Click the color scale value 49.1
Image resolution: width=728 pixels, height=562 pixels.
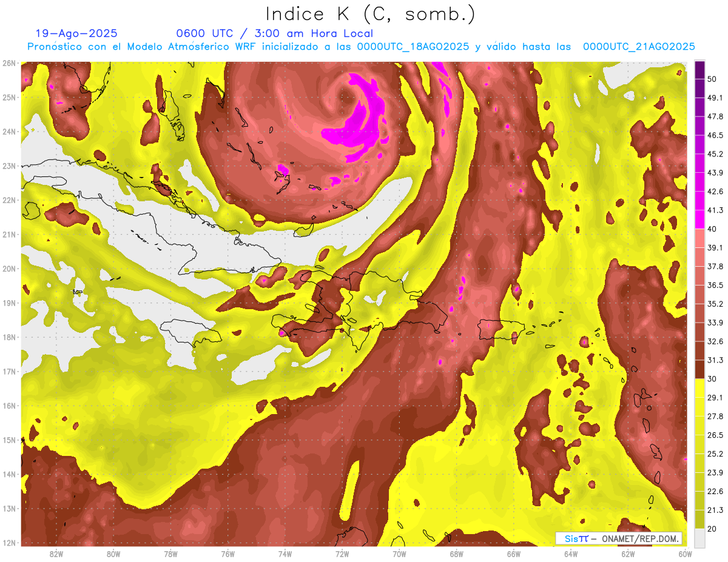(x=715, y=98)
